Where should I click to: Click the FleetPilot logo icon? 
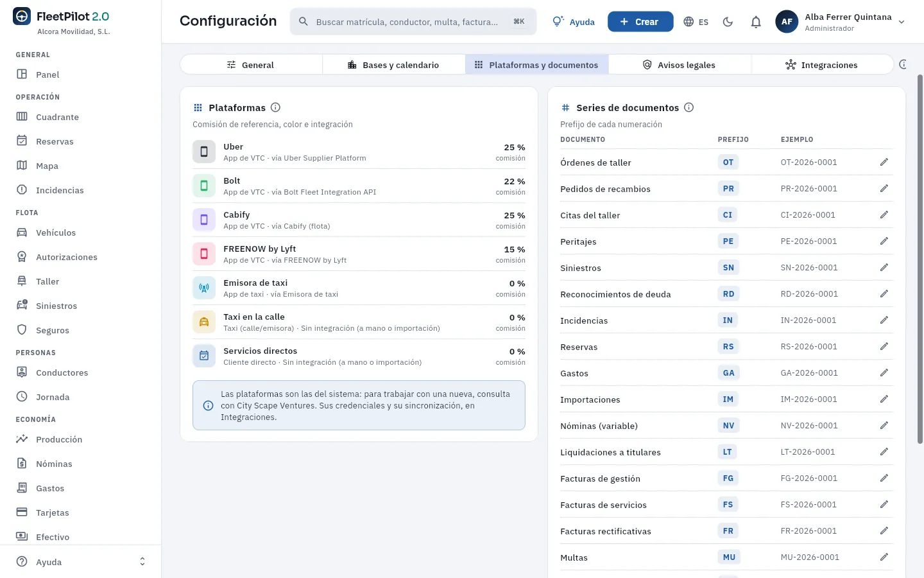(x=22, y=17)
